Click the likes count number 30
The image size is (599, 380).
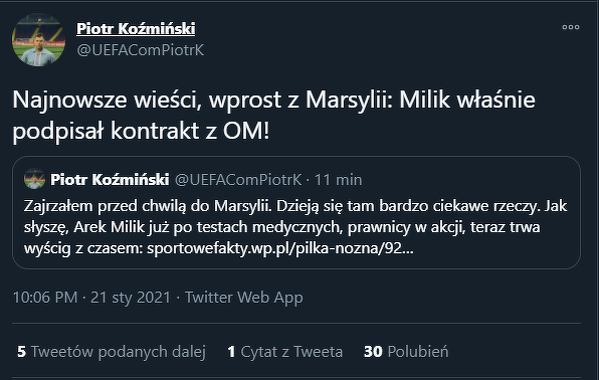tap(373, 352)
